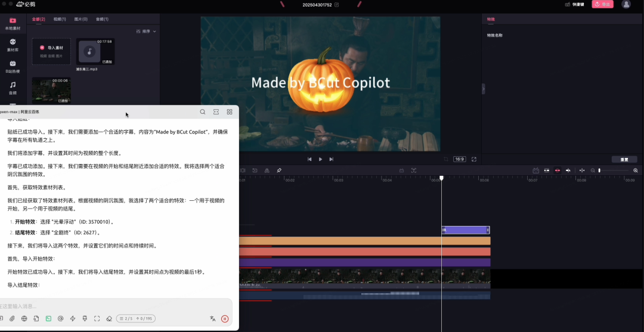Click the mirror/flip tool in timeline toolbar

click(267, 170)
